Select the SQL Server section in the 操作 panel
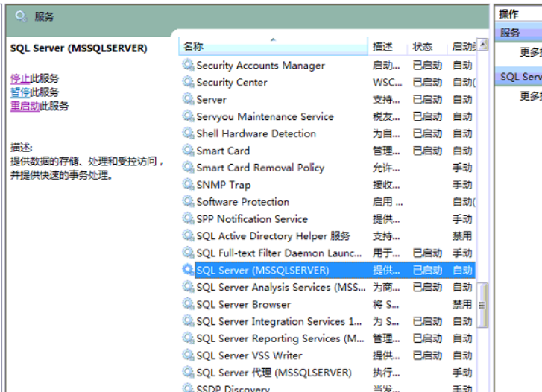 pos(518,77)
